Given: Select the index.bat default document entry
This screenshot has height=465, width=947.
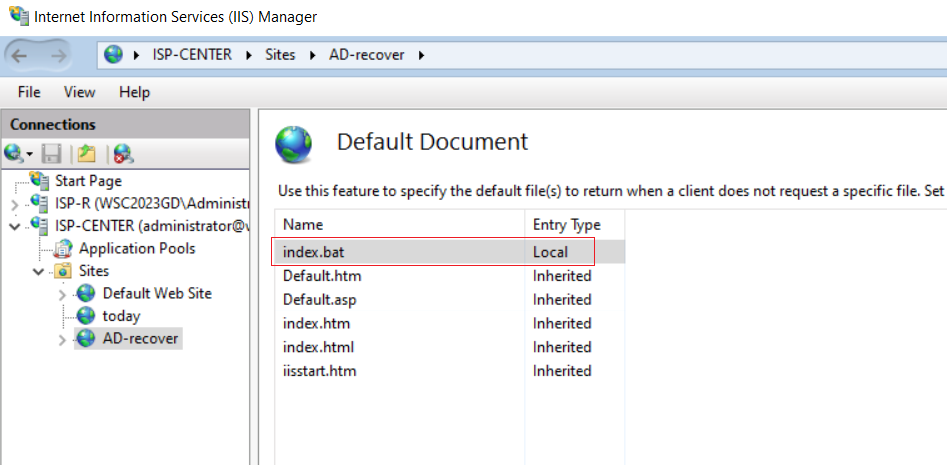Looking at the screenshot, I should coord(449,252).
